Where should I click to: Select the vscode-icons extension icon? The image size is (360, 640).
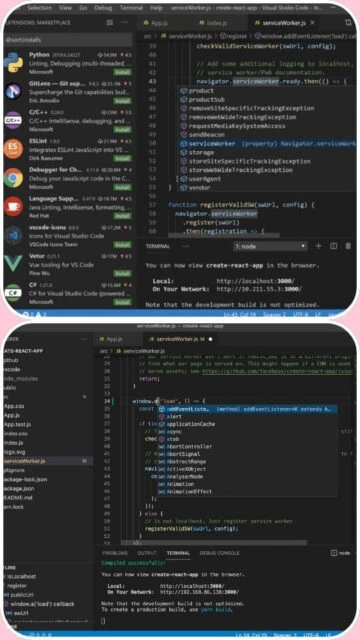coord(13,236)
